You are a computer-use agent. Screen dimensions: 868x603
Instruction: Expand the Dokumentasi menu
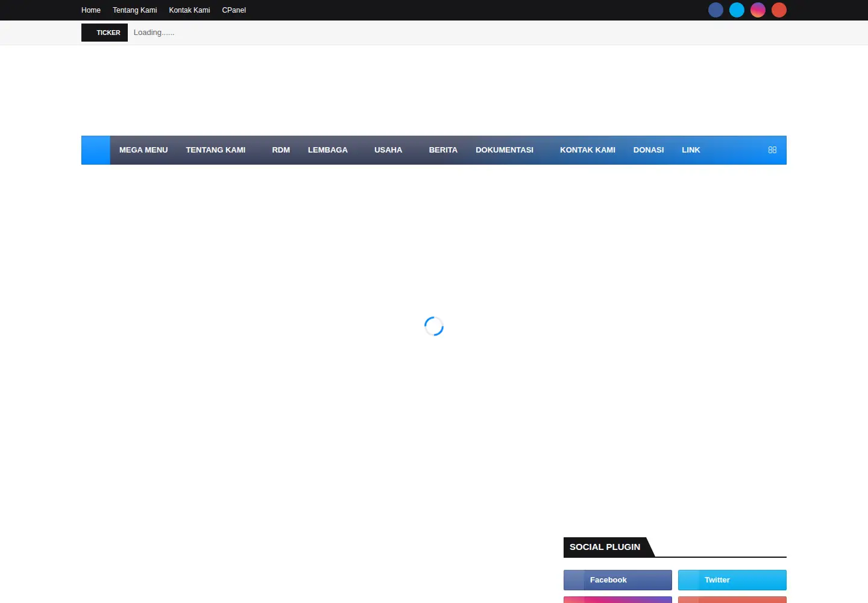point(505,150)
